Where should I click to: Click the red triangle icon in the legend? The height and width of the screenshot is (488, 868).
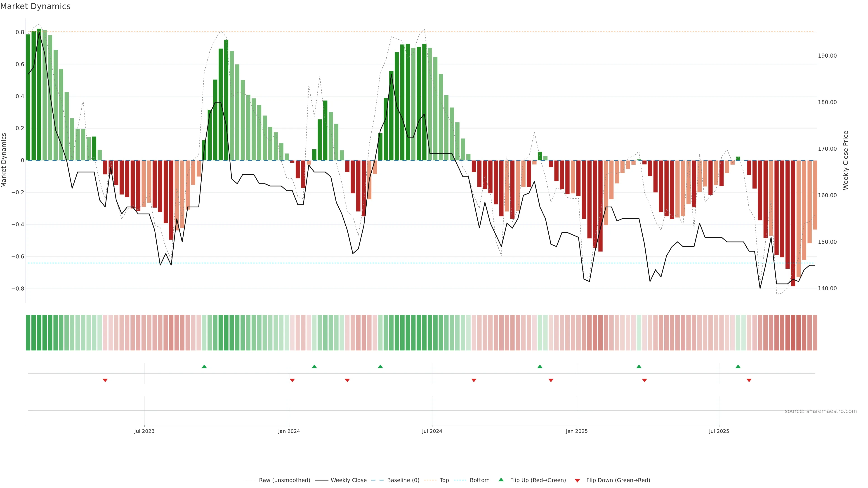(577, 481)
